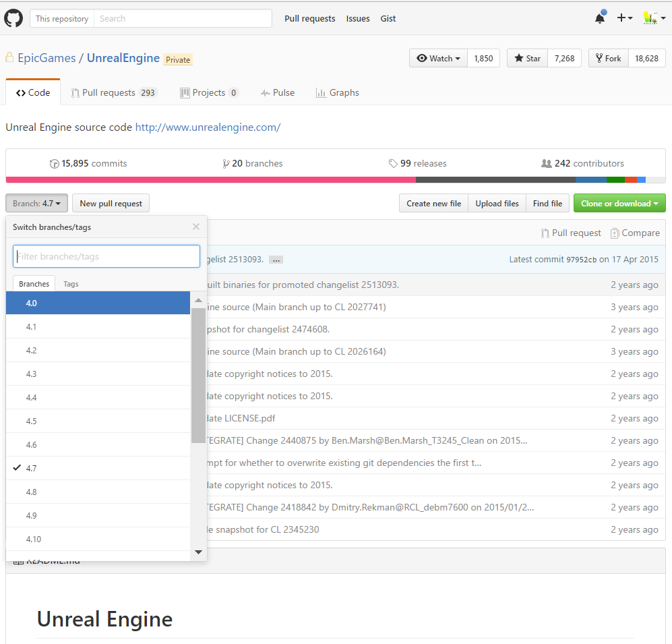
Task: Switch to branch 4.6
Action: 98,444
